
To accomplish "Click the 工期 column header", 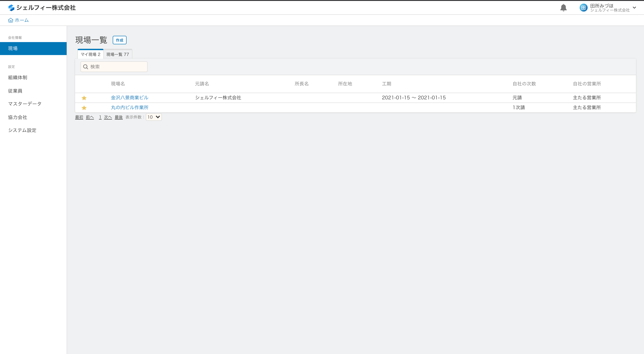I will click(x=386, y=84).
